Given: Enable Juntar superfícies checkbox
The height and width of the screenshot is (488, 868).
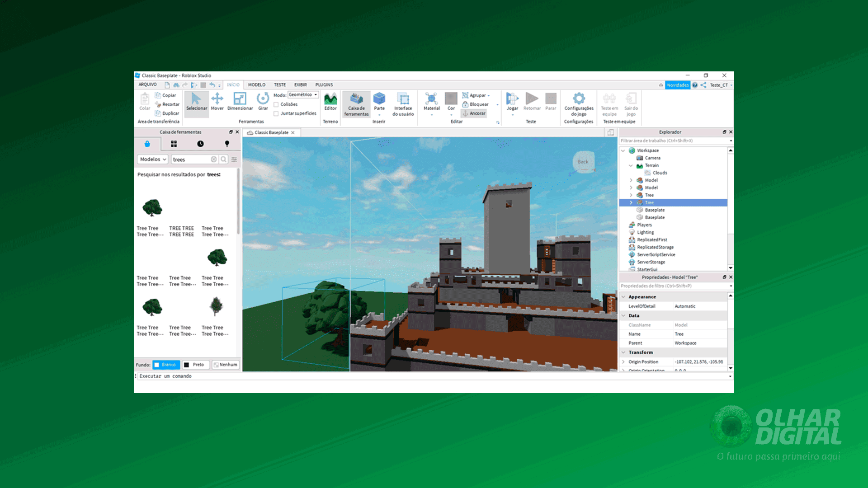Looking at the screenshot, I should 276,113.
